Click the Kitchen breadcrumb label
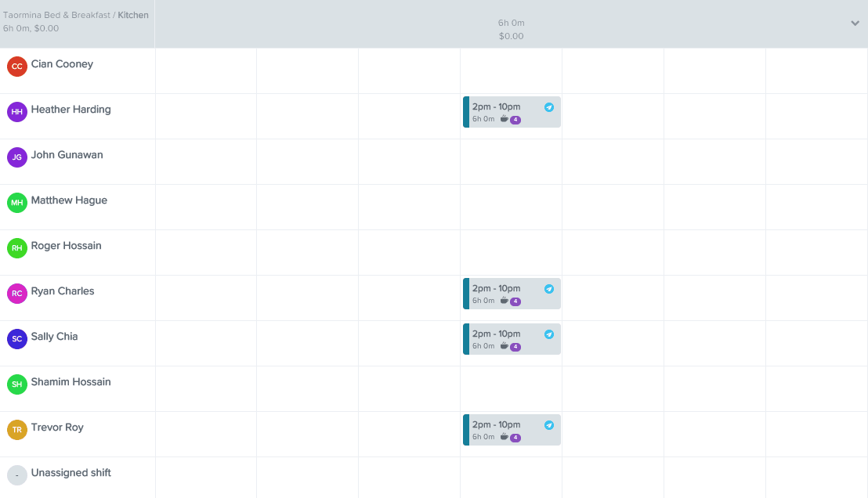Image resolution: width=868 pixels, height=498 pixels. pyautogui.click(x=133, y=14)
